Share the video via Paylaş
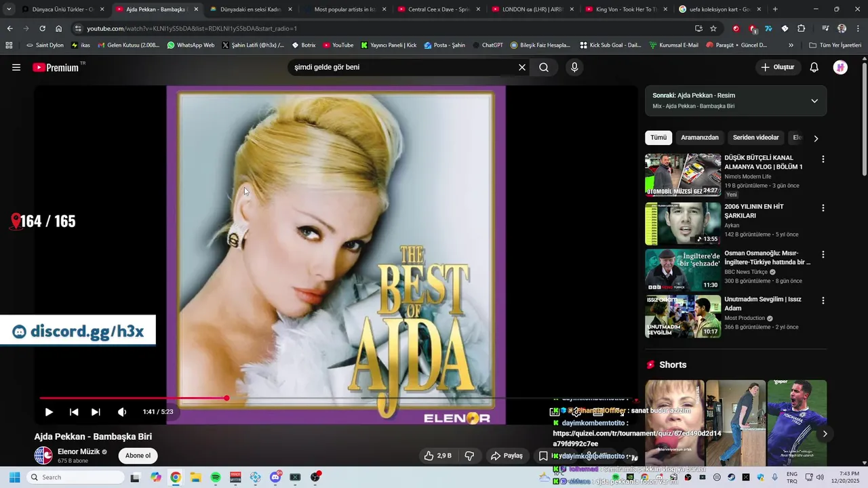The height and width of the screenshot is (488, 868). coord(507,455)
